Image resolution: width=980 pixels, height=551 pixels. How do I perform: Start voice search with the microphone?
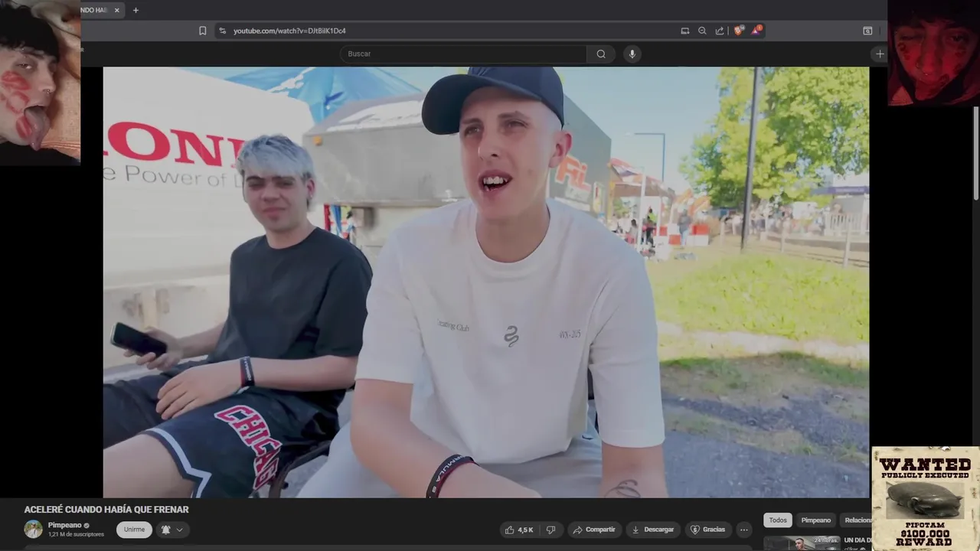tap(632, 54)
